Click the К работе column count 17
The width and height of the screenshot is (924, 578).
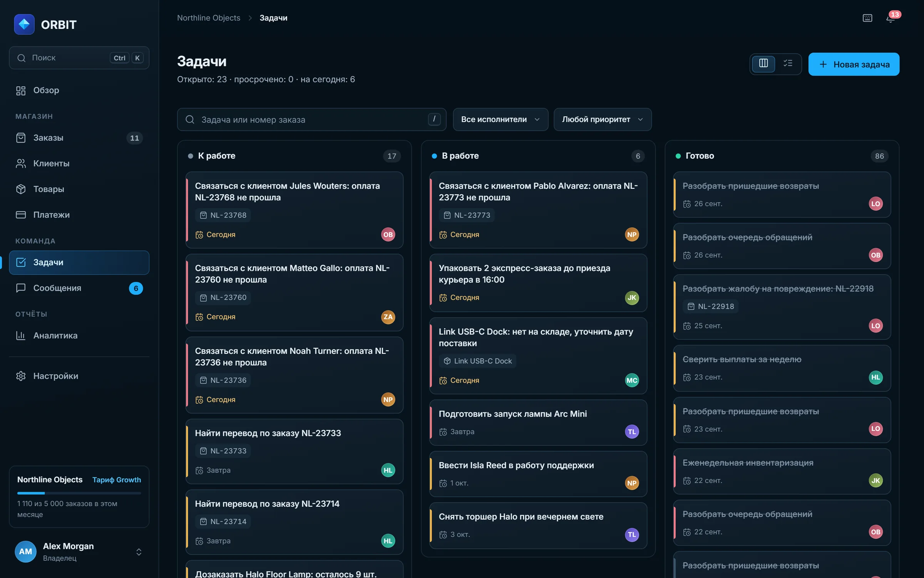(x=392, y=156)
